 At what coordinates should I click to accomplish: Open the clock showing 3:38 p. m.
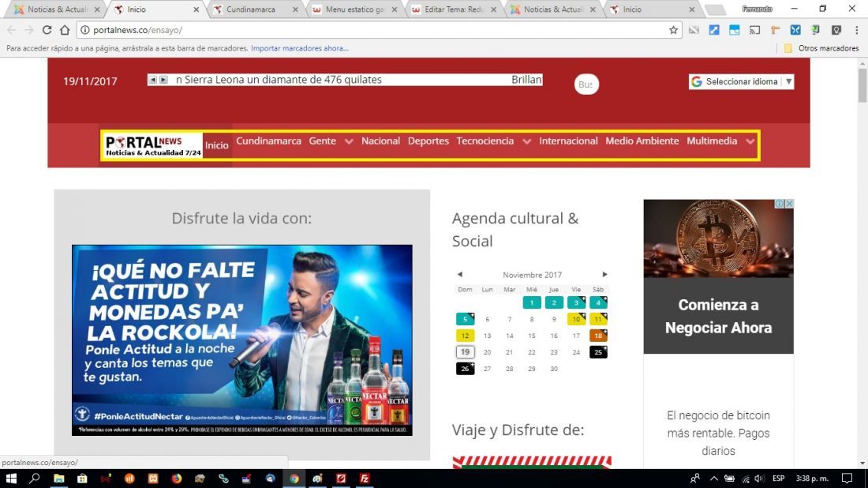[x=812, y=479]
